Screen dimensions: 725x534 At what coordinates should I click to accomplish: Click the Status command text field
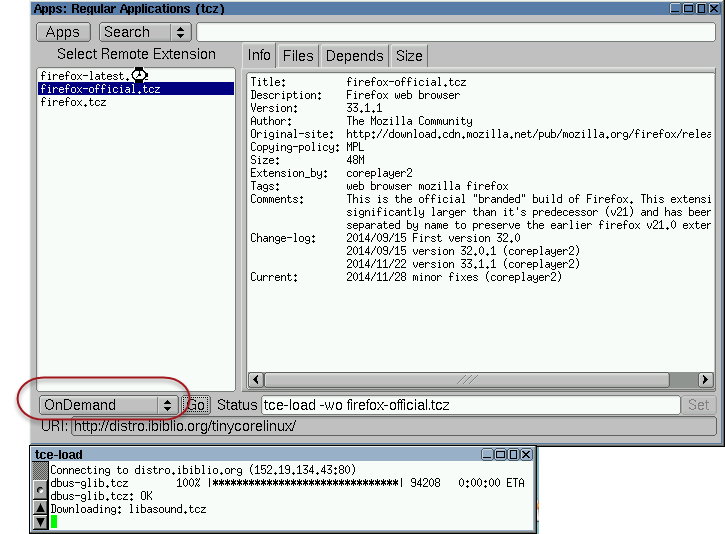click(470, 405)
